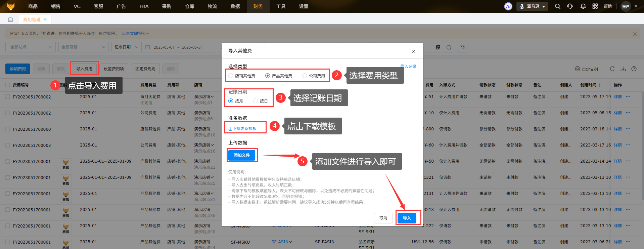Open the 全部站点 dropdown
Screen dimensions: 644x249
tap(31, 47)
